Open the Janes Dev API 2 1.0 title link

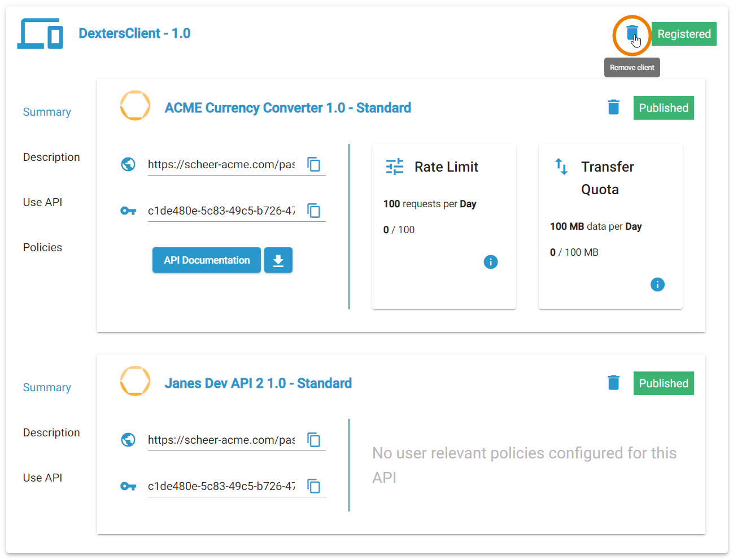click(258, 383)
